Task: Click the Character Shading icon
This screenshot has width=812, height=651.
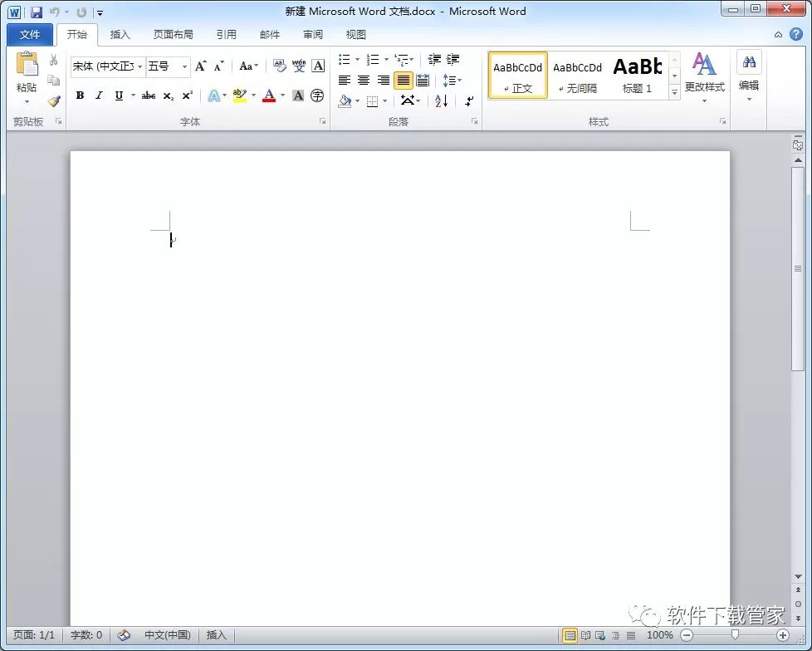Action: click(x=298, y=95)
